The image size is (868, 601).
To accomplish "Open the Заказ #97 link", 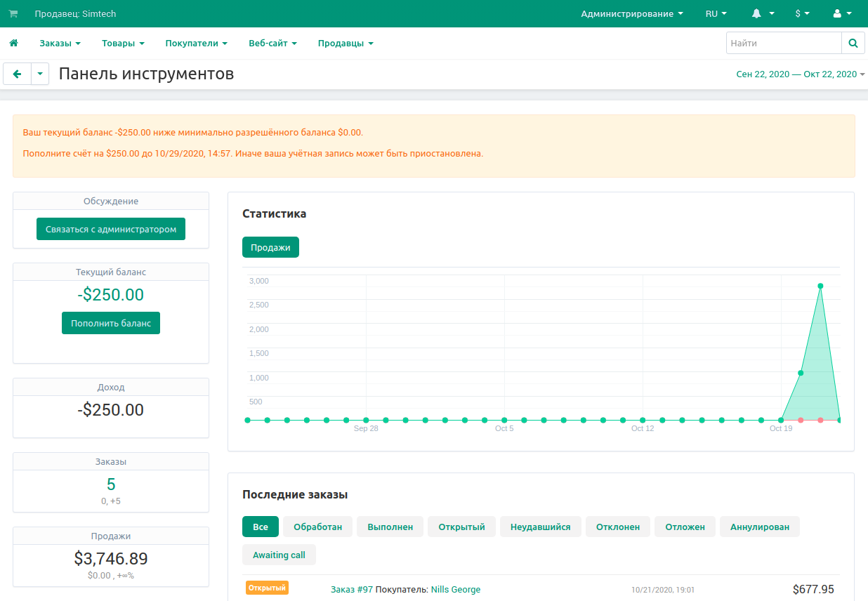I will click(351, 589).
